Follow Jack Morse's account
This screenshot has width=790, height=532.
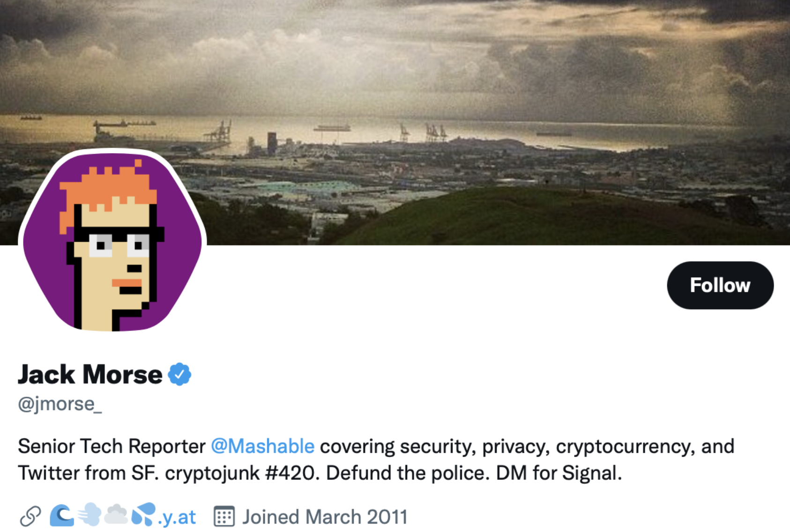[720, 285]
